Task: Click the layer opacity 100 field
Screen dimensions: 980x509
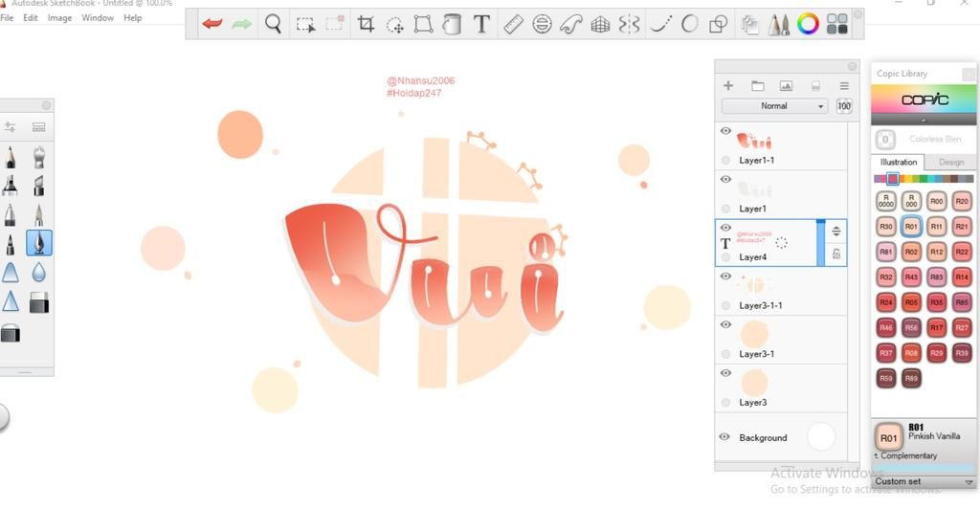Action: [x=844, y=106]
